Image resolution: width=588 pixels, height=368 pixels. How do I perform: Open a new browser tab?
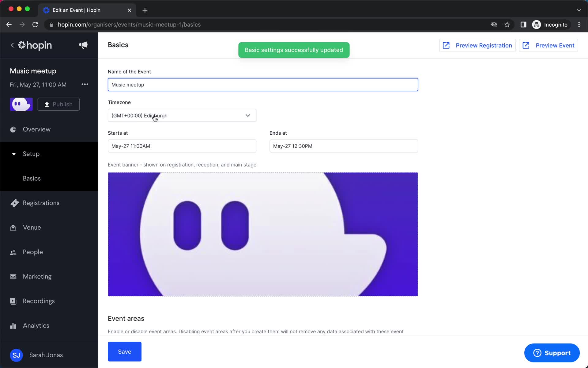(x=145, y=10)
